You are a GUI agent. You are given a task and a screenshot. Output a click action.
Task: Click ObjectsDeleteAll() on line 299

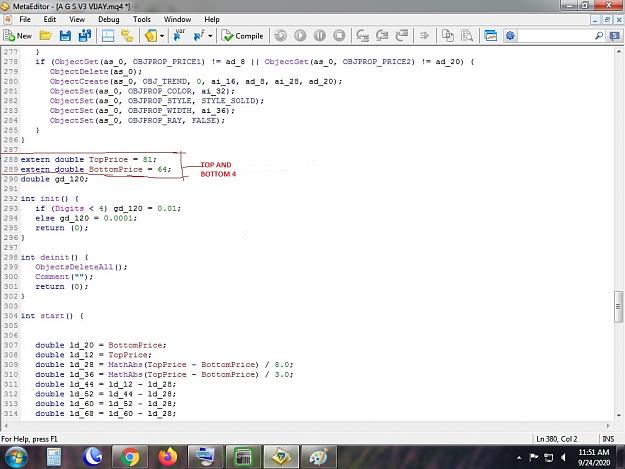[x=79, y=267]
